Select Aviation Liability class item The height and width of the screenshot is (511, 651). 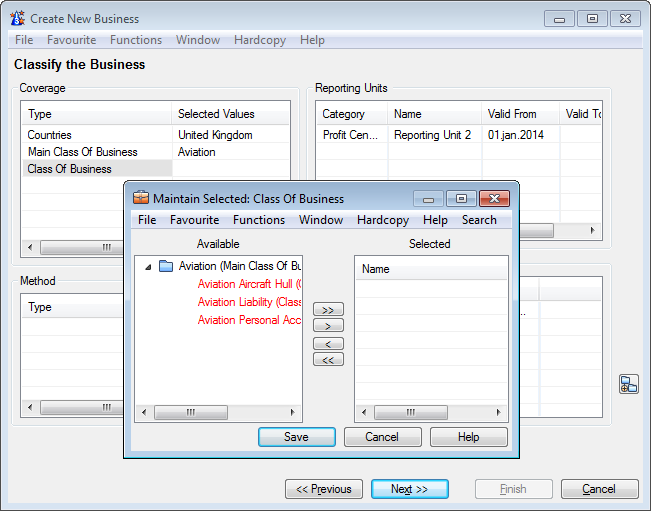(249, 302)
